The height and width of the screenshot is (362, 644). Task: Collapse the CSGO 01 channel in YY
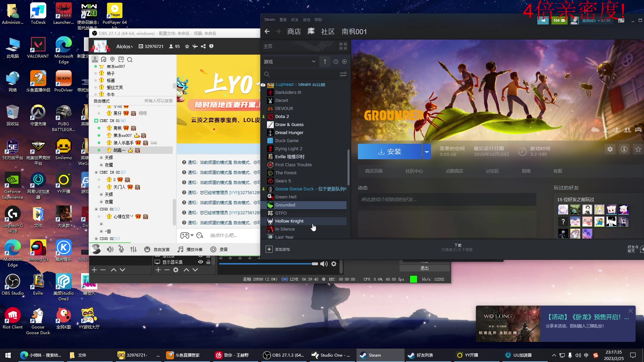point(96,209)
